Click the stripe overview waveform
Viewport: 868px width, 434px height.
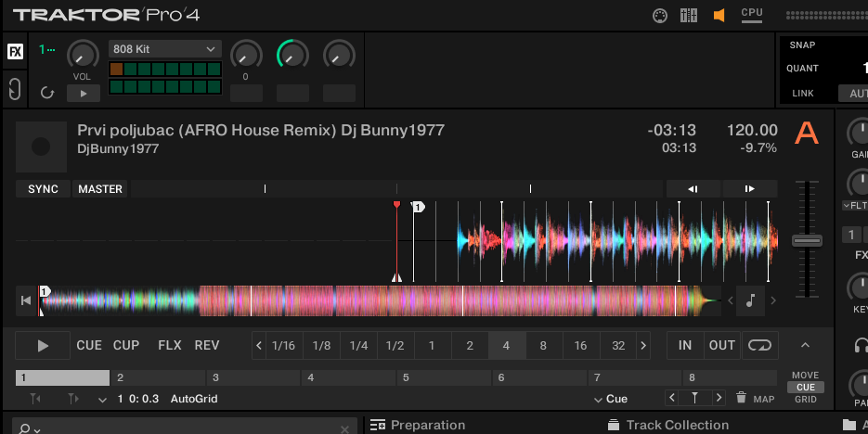click(x=379, y=300)
